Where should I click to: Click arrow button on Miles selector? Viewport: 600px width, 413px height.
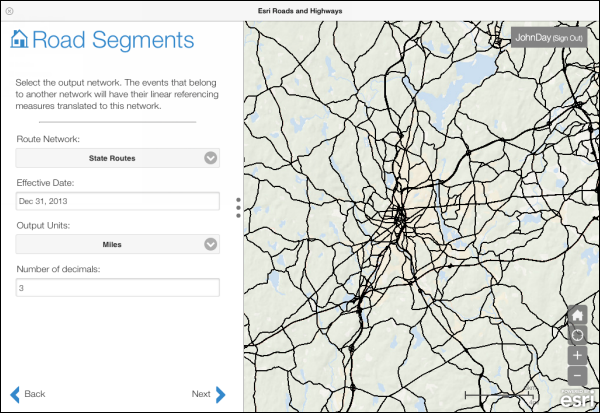[x=210, y=244]
